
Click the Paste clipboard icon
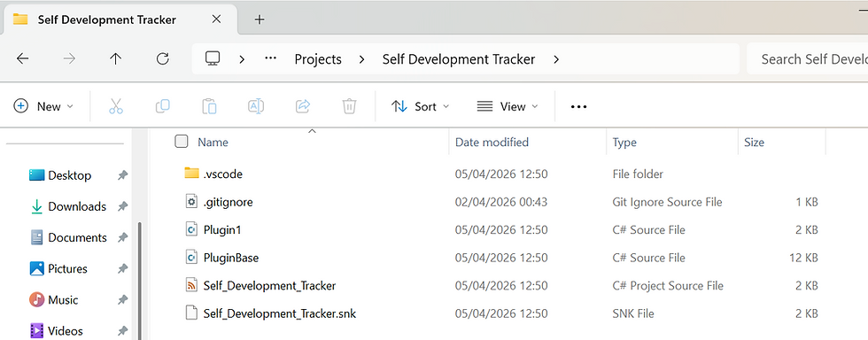click(209, 106)
